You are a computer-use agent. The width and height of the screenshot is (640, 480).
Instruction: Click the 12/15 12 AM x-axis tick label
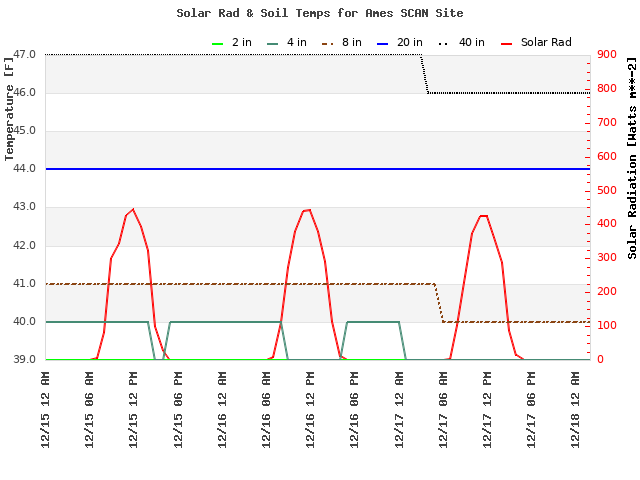(46, 409)
